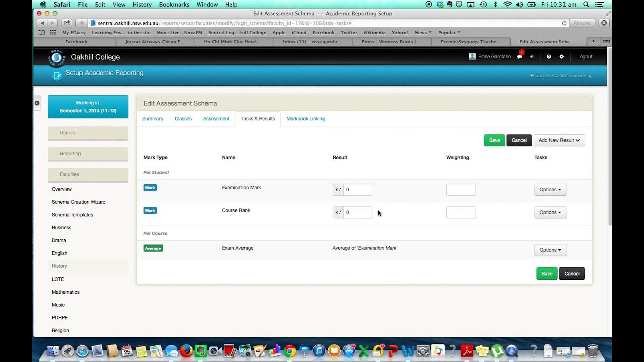
Task: Click the bottom green Save button
Action: coord(547,274)
